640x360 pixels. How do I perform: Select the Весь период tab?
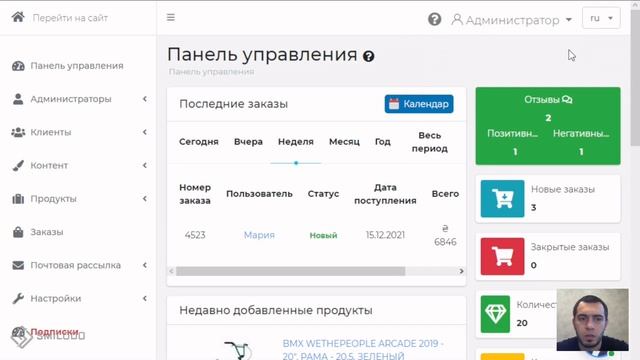click(429, 142)
